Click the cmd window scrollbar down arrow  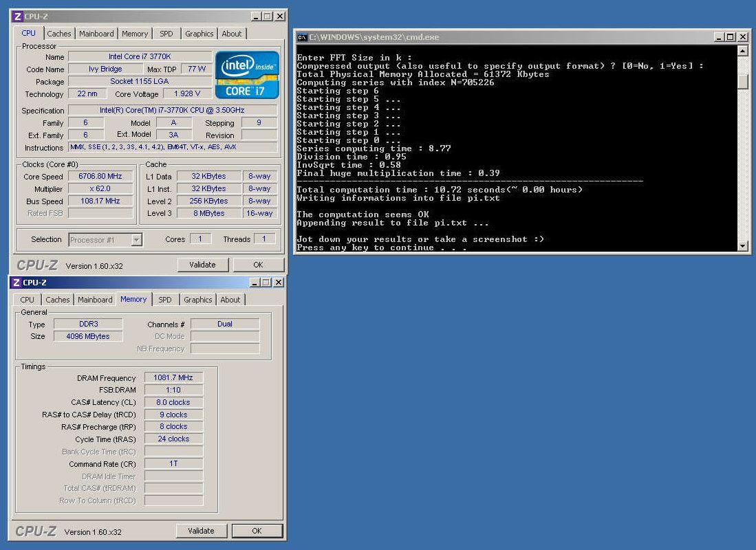742,246
